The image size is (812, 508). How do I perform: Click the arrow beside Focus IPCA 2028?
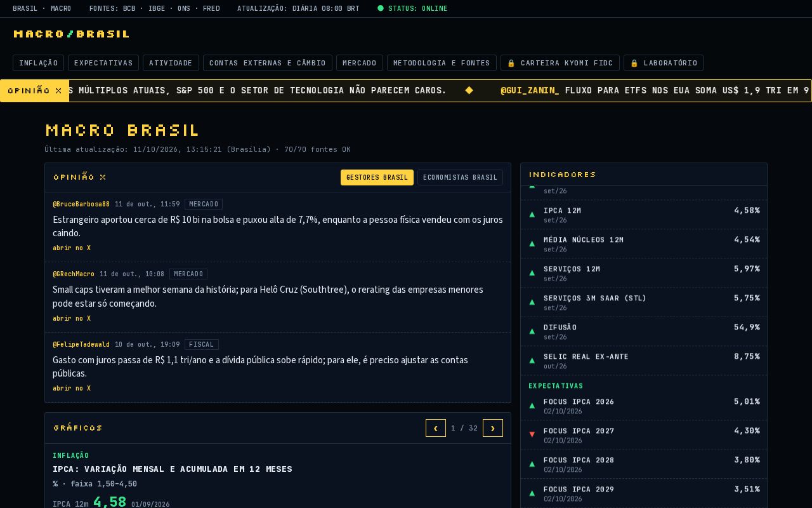click(532, 464)
